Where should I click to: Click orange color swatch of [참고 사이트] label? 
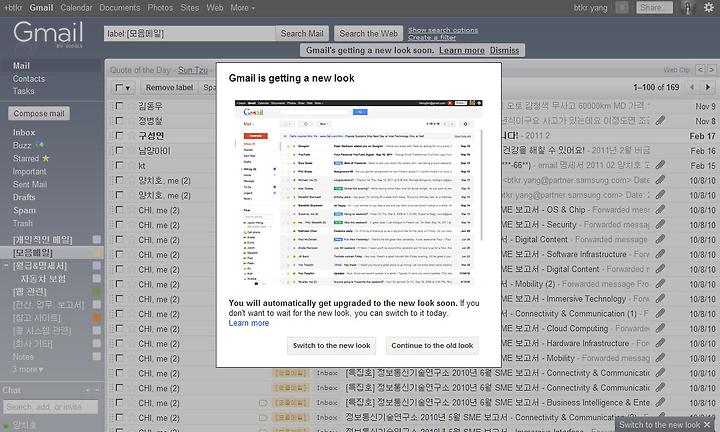(97, 317)
